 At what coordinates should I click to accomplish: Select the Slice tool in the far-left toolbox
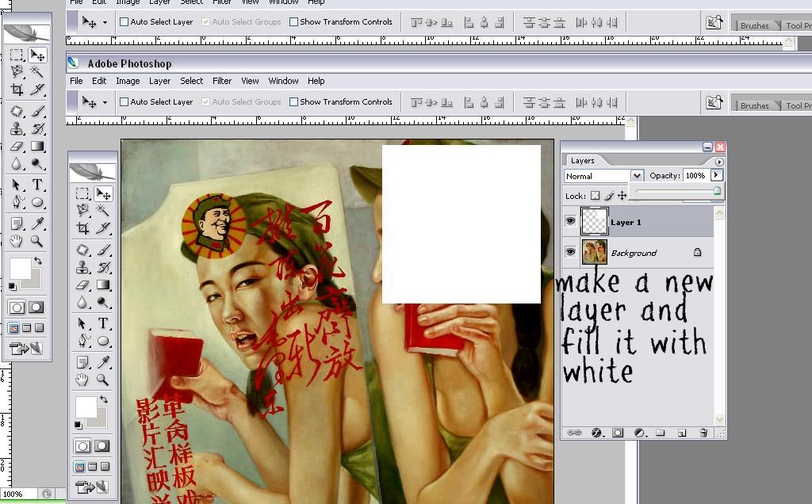pyautogui.click(x=36, y=89)
